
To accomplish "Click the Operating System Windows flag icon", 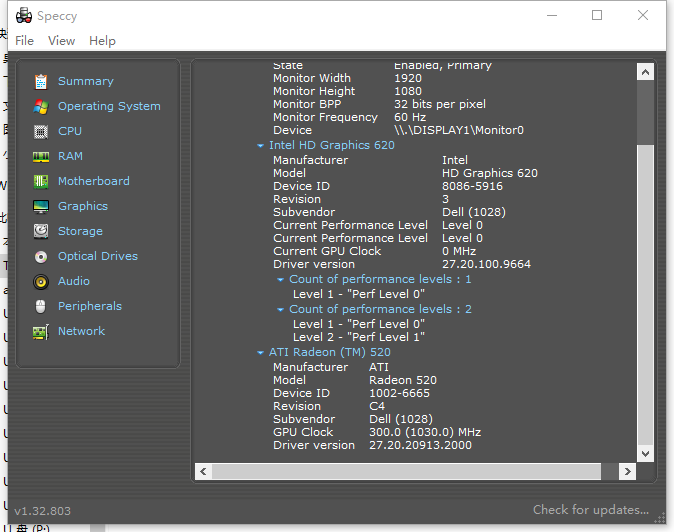I will pos(41,106).
